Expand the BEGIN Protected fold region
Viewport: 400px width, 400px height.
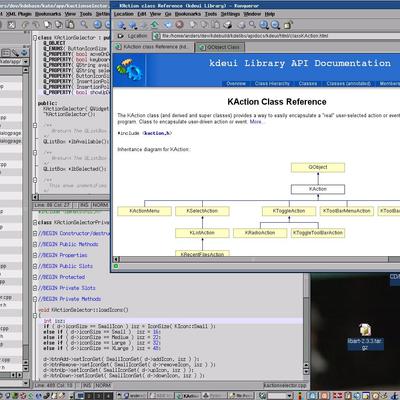point(35,277)
